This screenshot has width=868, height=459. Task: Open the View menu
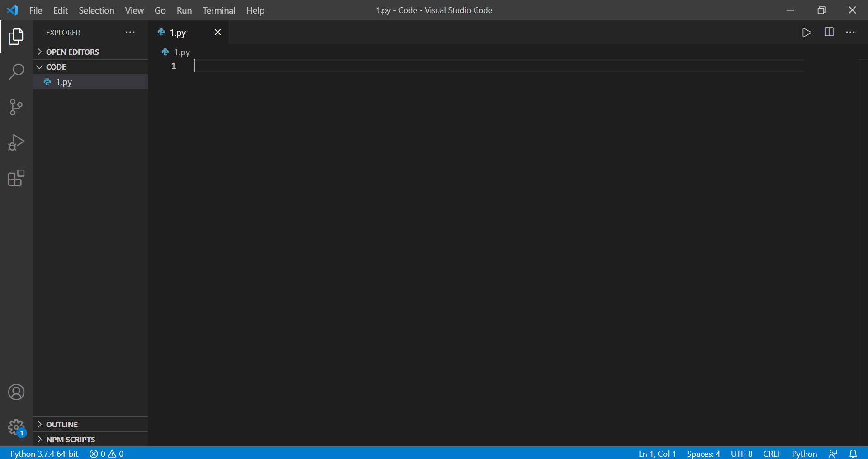click(134, 10)
